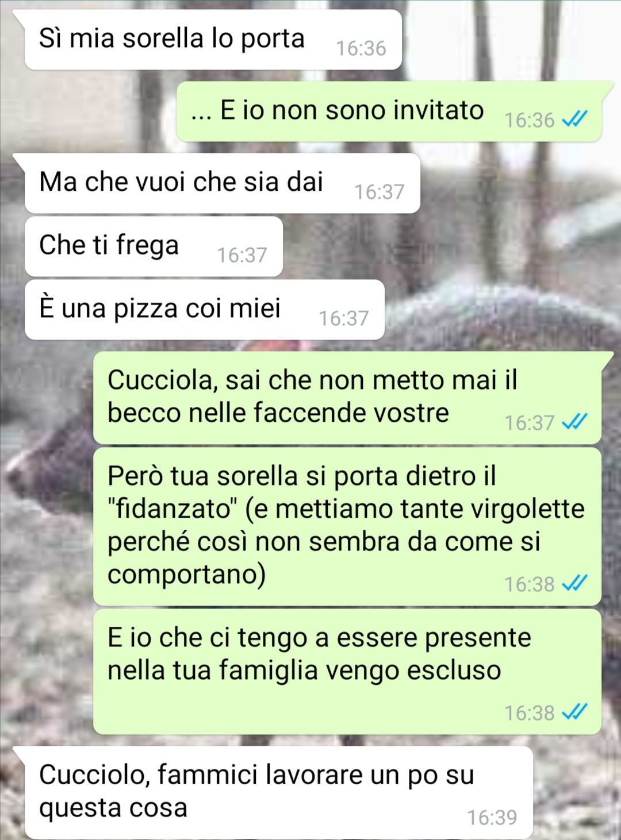
Task: Tap the 16:39 timestamp on the last message
Action: pyautogui.click(x=492, y=817)
